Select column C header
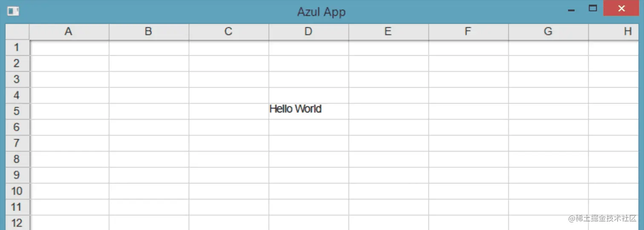The height and width of the screenshot is (230, 644). click(229, 32)
